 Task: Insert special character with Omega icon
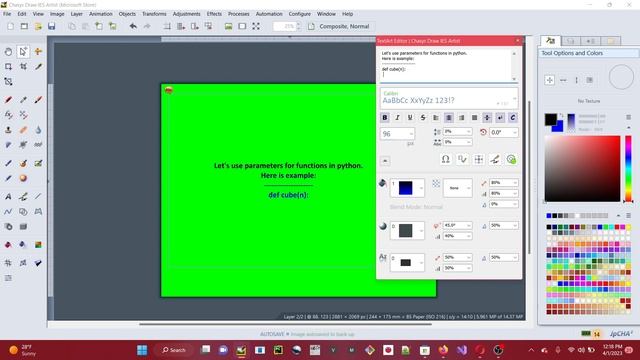(446, 159)
